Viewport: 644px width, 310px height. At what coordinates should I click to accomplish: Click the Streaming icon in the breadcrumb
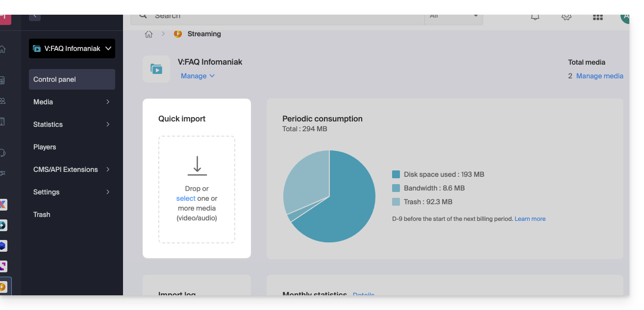(178, 34)
